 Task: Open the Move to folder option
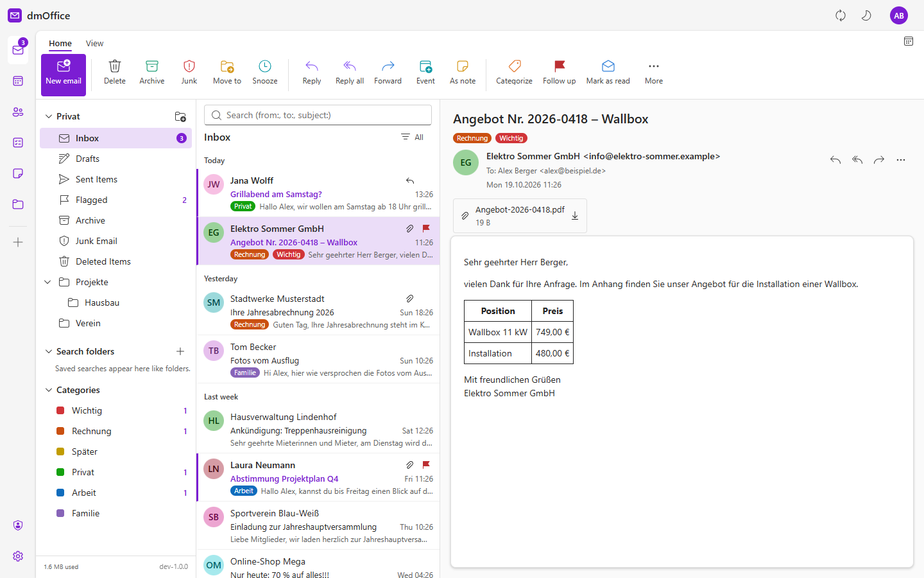coord(227,73)
